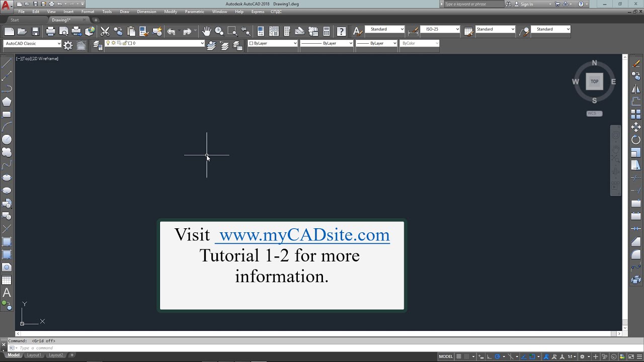Click the Cut scissors icon
The height and width of the screenshot is (362, 644).
coord(105,32)
